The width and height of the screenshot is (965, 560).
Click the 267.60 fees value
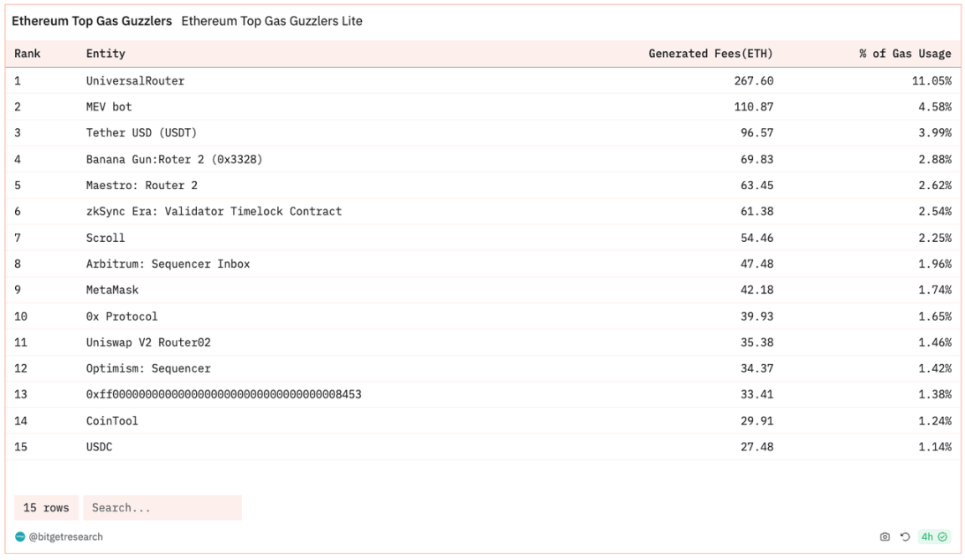753,80
